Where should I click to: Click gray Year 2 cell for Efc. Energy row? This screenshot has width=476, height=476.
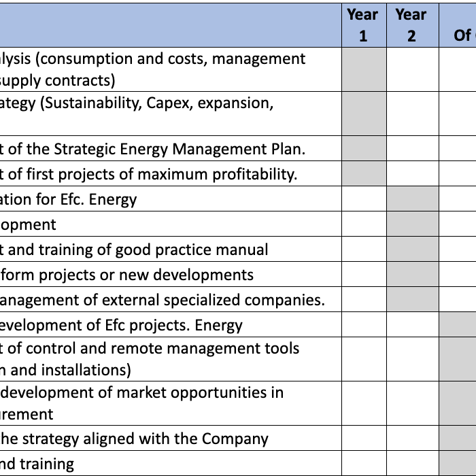[x=413, y=199]
